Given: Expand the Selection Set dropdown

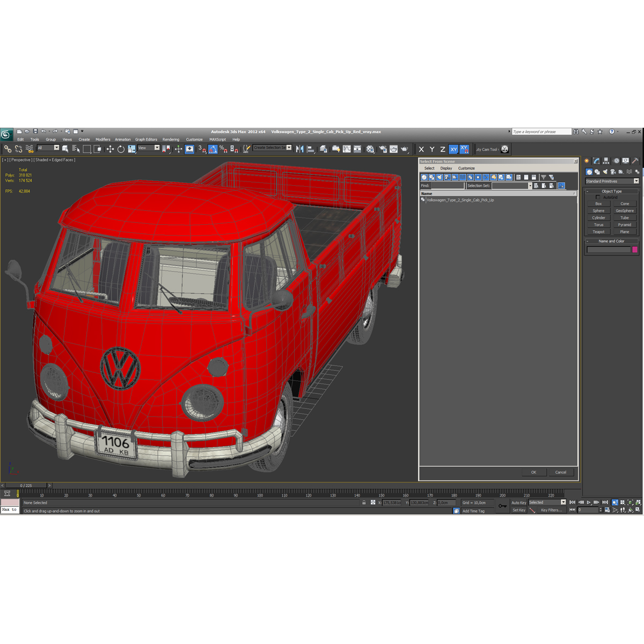Looking at the screenshot, I should pos(530,186).
